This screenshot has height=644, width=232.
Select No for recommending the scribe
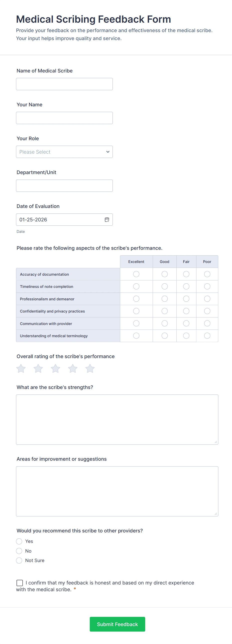(x=19, y=551)
